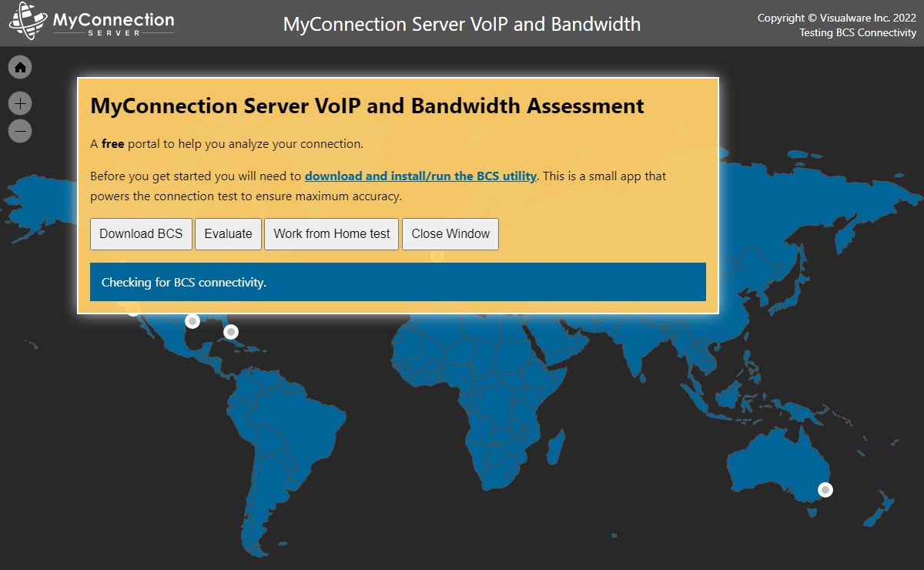Click the home map reset icon
The width and height of the screenshot is (924, 570).
coord(20,67)
